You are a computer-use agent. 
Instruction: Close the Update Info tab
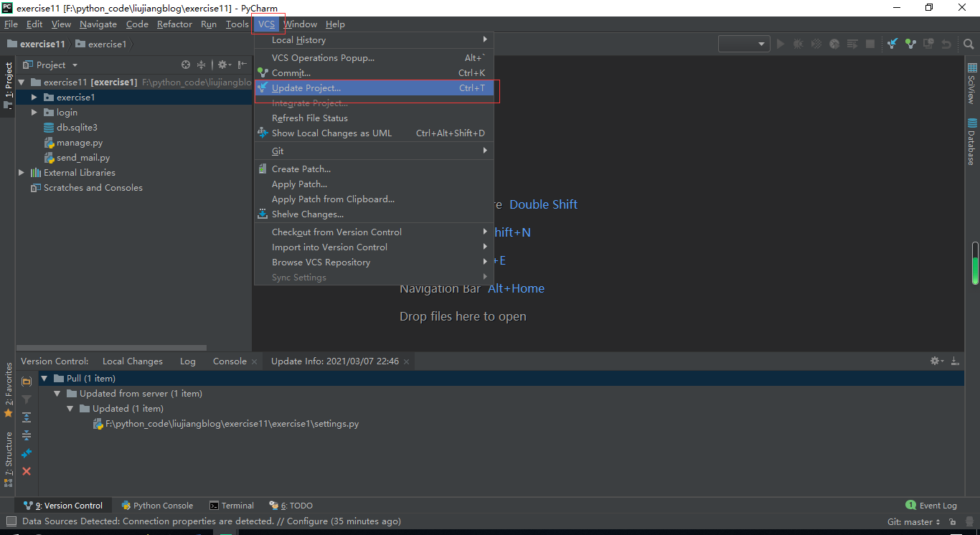[406, 361]
